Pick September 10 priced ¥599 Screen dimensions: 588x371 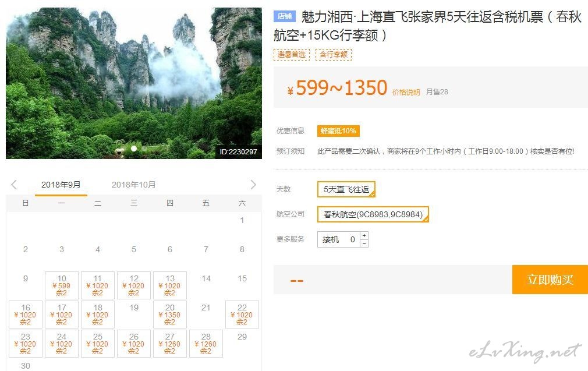(x=62, y=285)
